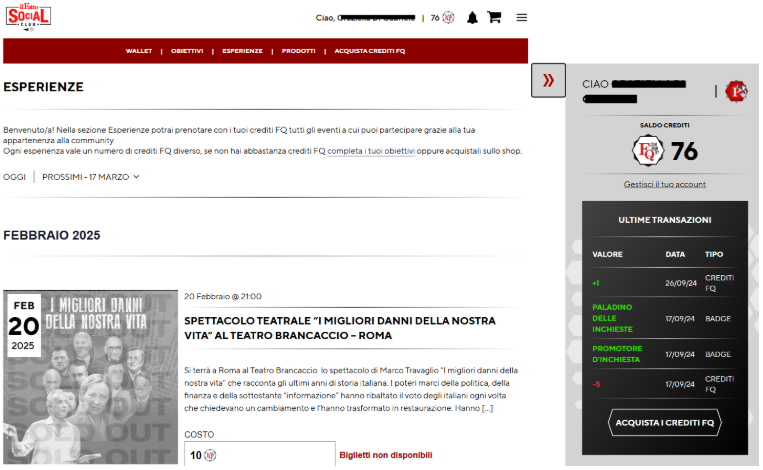Click the large FQ credit balance icon
763x470 pixels.
click(648, 151)
